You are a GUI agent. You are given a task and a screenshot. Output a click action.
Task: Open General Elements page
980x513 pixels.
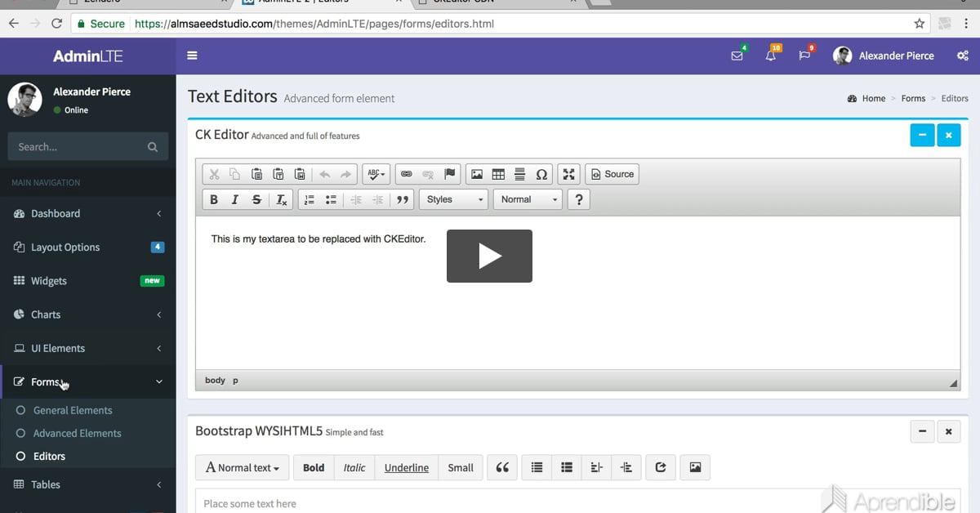(x=73, y=410)
